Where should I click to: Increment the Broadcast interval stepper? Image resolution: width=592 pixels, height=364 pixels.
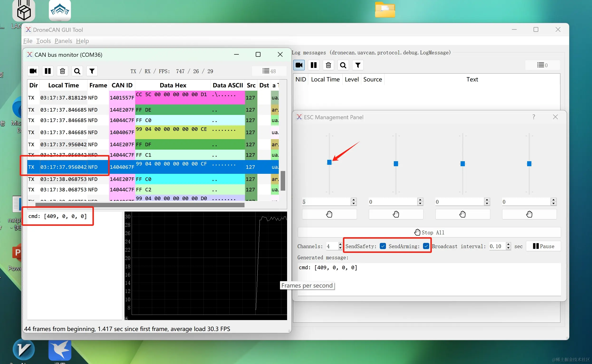pyautogui.click(x=508, y=244)
